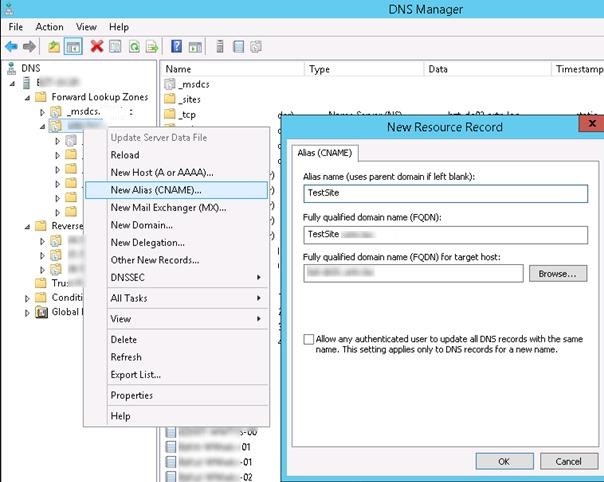604x482 pixels.
Task: Click the Refresh toolbar icon
Action: click(x=134, y=46)
